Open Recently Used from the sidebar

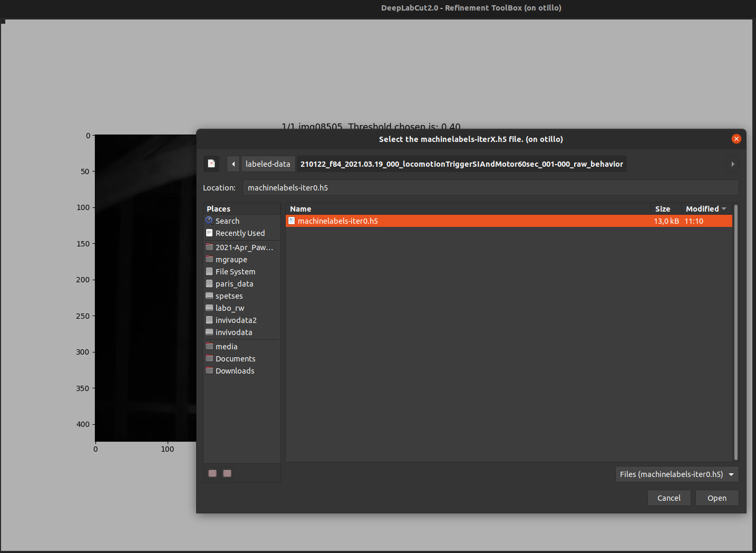pos(240,233)
